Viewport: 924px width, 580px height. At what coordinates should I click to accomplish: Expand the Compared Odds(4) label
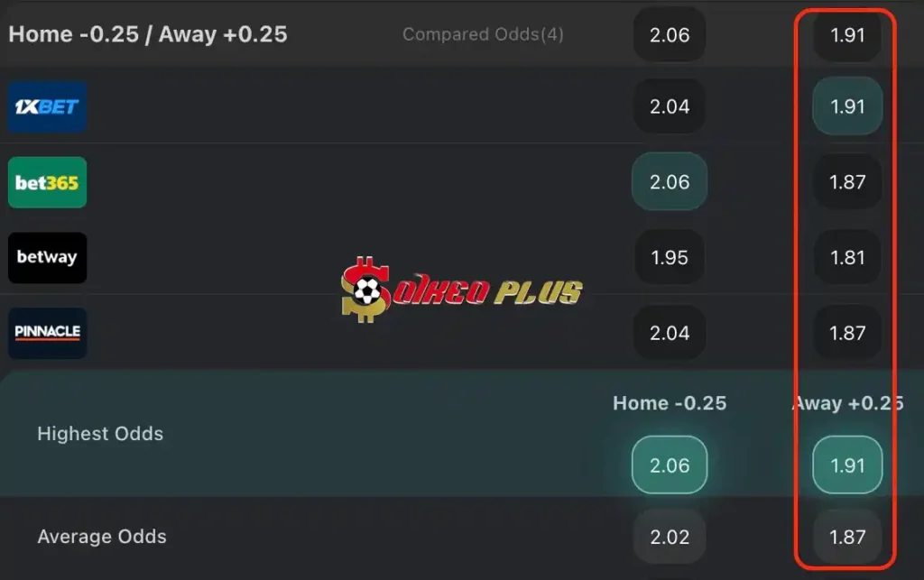click(x=483, y=35)
